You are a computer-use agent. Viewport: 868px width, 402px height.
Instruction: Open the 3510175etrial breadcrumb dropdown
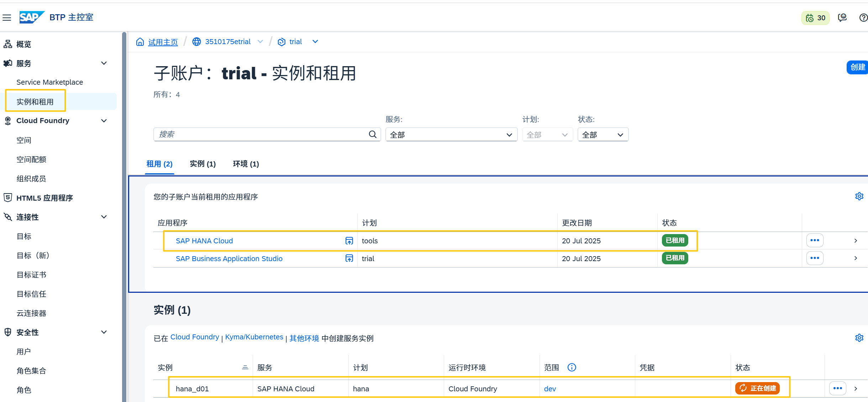coord(260,42)
